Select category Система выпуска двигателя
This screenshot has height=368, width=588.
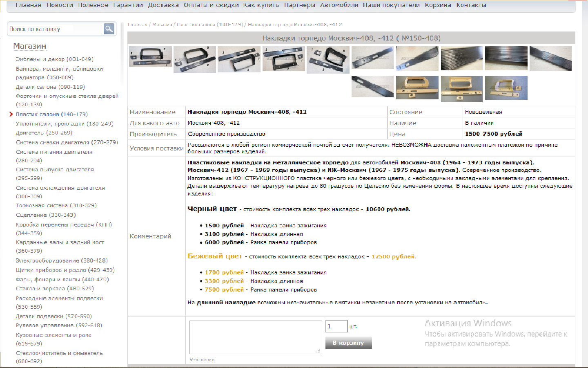pyautogui.click(x=55, y=174)
